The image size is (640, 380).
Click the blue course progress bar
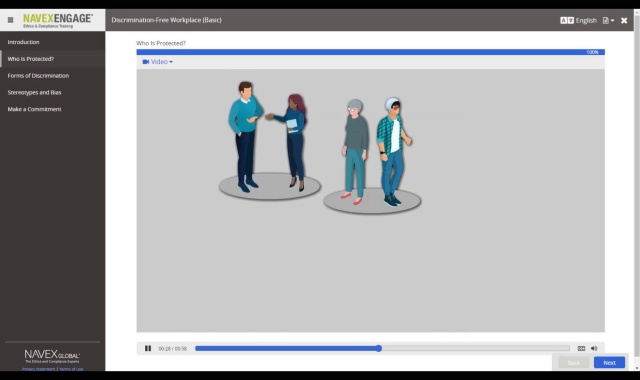click(371, 52)
